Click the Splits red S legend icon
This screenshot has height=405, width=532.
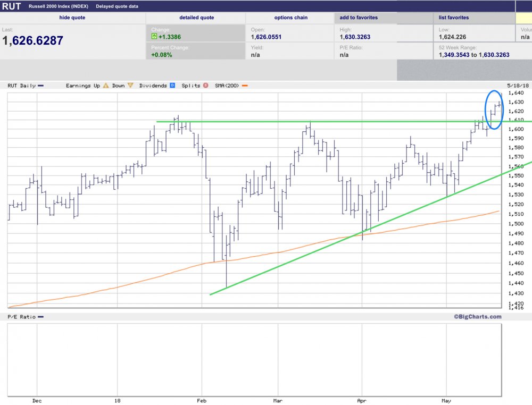click(x=205, y=86)
